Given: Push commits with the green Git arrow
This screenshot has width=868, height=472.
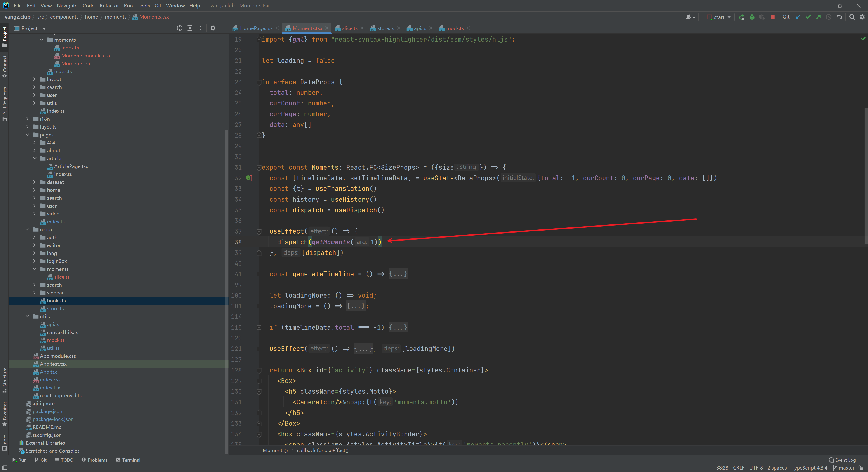Looking at the screenshot, I should point(818,17).
